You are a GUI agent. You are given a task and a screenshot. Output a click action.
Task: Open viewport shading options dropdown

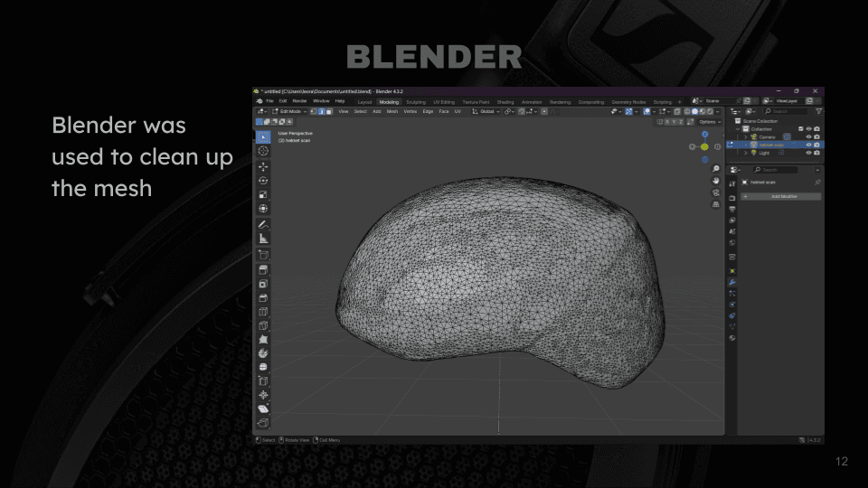[x=717, y=111]
